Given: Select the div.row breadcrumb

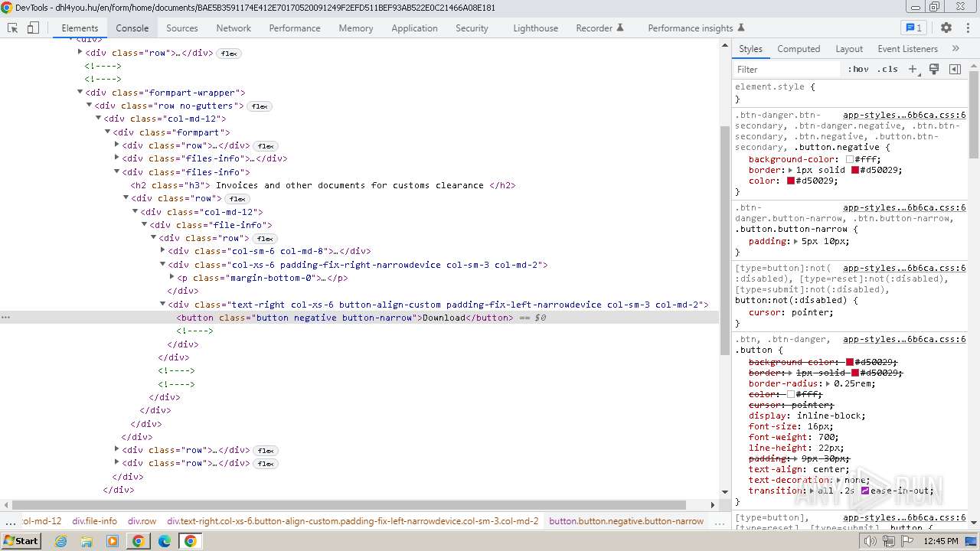Looking at the screenshot, I should click(142, 521).
